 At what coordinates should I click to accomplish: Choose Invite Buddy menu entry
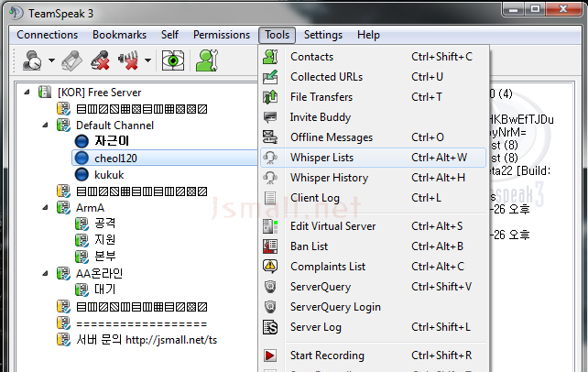click(x=373, y=117)
